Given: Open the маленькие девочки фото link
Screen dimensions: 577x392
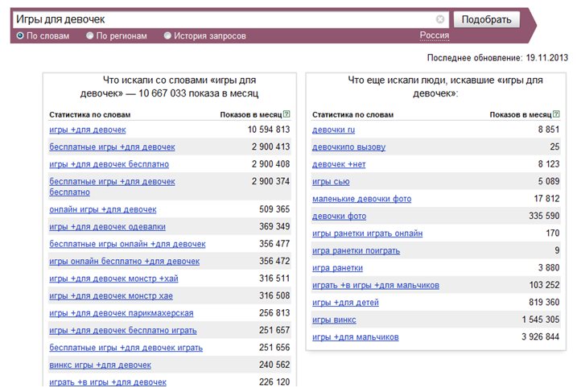Looking at the screenshot, I should tap(361, 199).
